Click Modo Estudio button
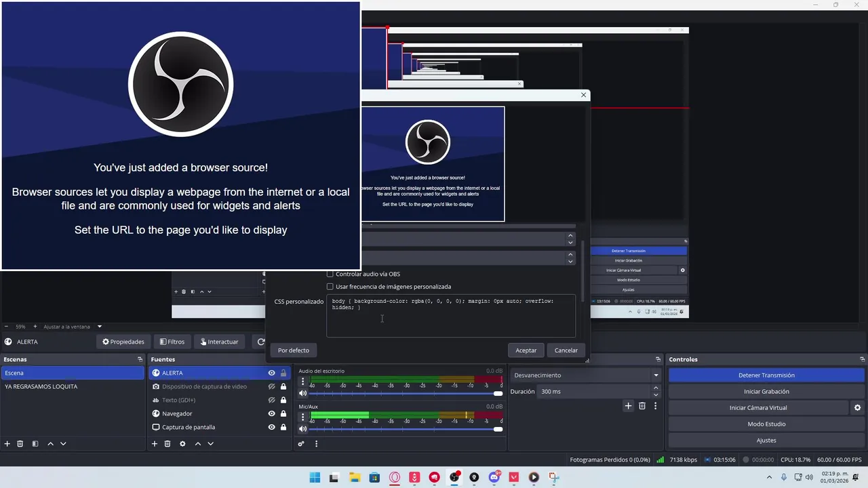Viewport: 868px width, 488px height. click(766, 424)
